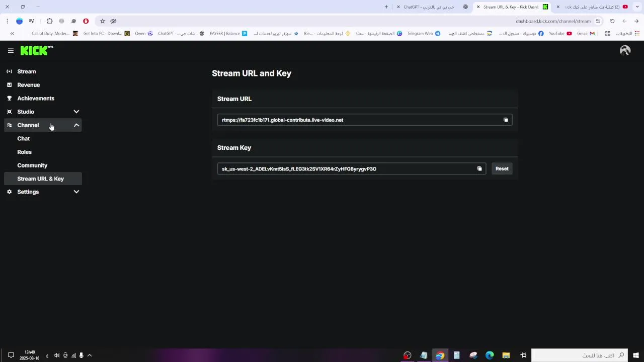Open Microsoft Edge from the taskbar
This screenshot has height=362, width=644.
point(490,355)
